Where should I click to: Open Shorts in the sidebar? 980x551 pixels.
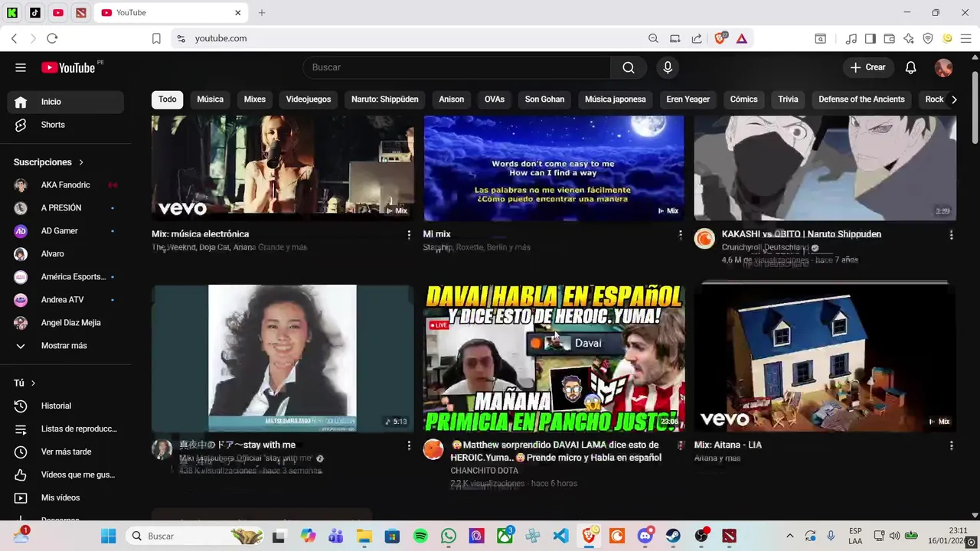coord(66,125)
